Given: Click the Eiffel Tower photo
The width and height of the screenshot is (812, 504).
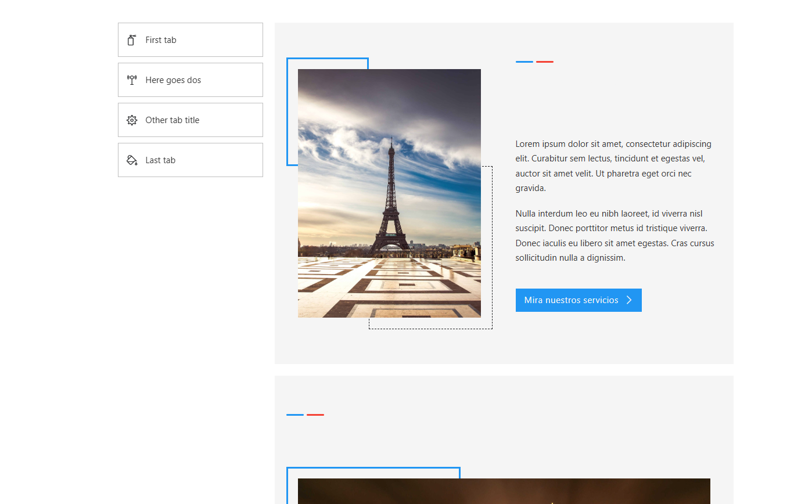Looking at the screenshot, I should [x=389, y=193].
